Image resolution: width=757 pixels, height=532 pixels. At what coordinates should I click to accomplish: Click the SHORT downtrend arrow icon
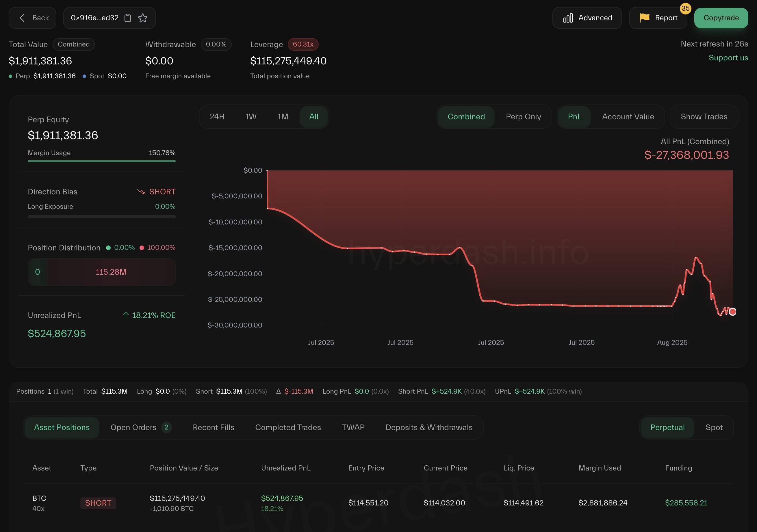point(141,192)
